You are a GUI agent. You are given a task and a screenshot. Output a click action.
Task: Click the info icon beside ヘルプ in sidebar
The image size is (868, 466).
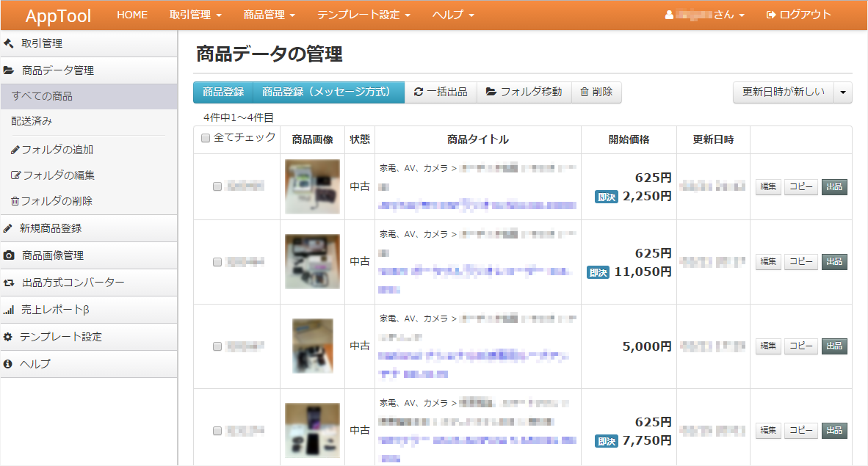[8, 364]
